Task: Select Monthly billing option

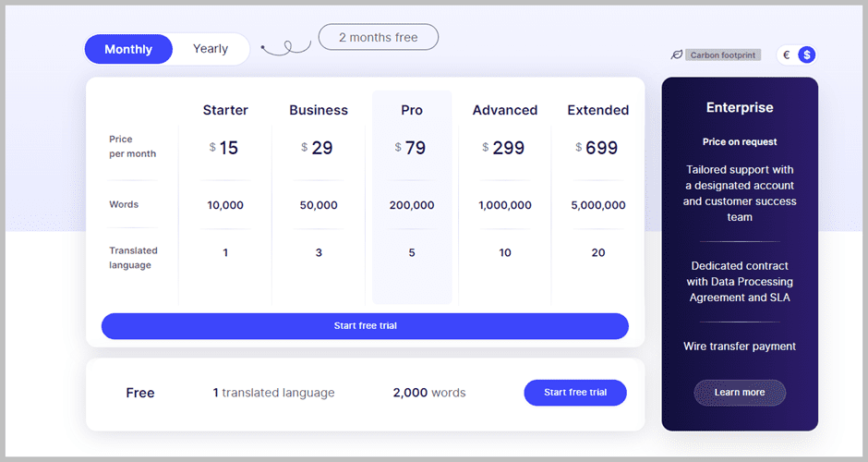Action: pyautogui.click(x=128, y=49)
